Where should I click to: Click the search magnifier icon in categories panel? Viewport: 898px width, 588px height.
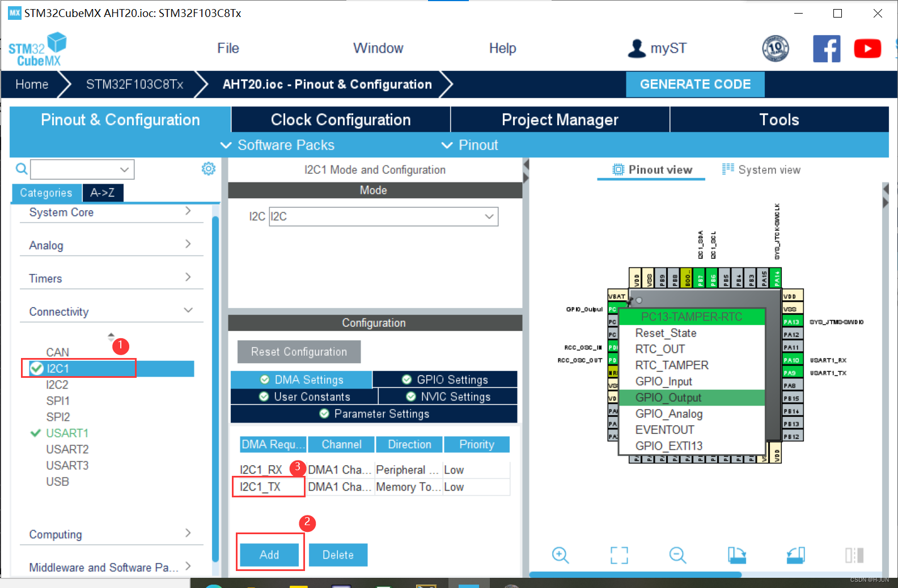22,169
